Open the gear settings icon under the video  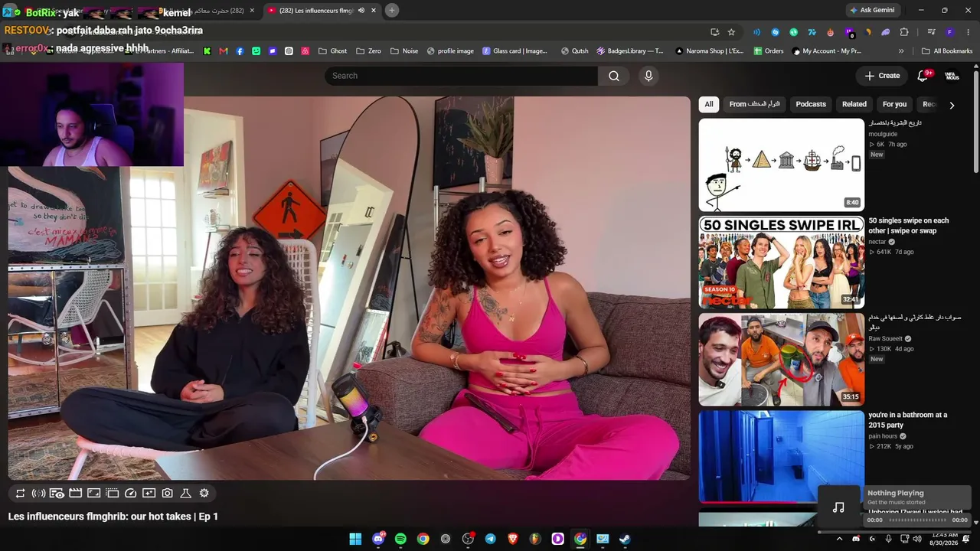[x=204, y=494]
